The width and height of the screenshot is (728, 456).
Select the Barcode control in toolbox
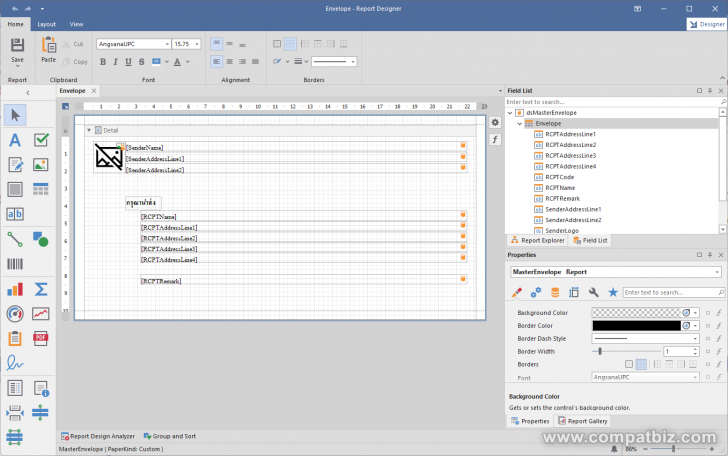coord(15,264)
